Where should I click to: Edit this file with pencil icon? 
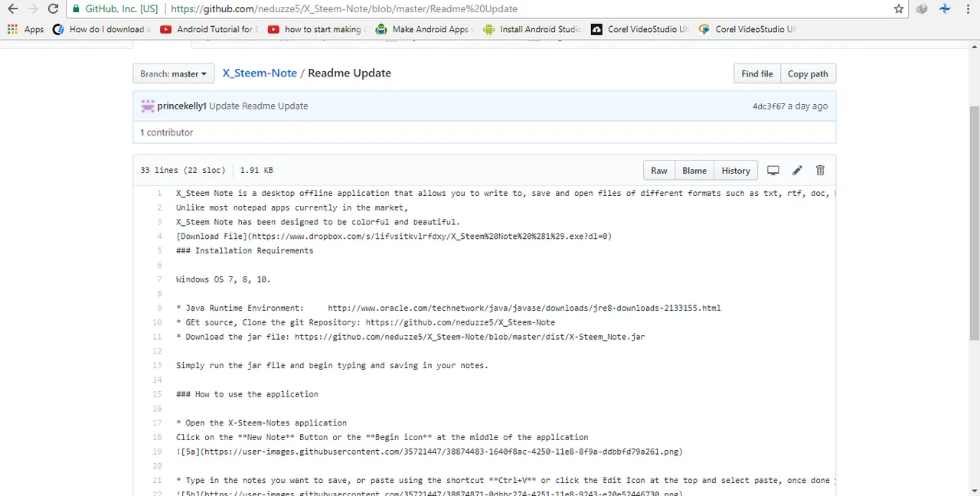(797, 171)
